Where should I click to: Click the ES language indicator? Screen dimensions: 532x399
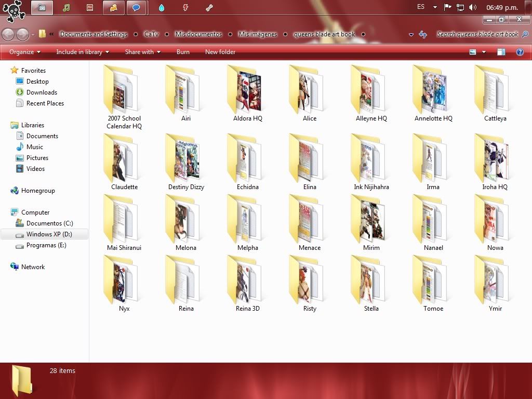pos(421,7)
